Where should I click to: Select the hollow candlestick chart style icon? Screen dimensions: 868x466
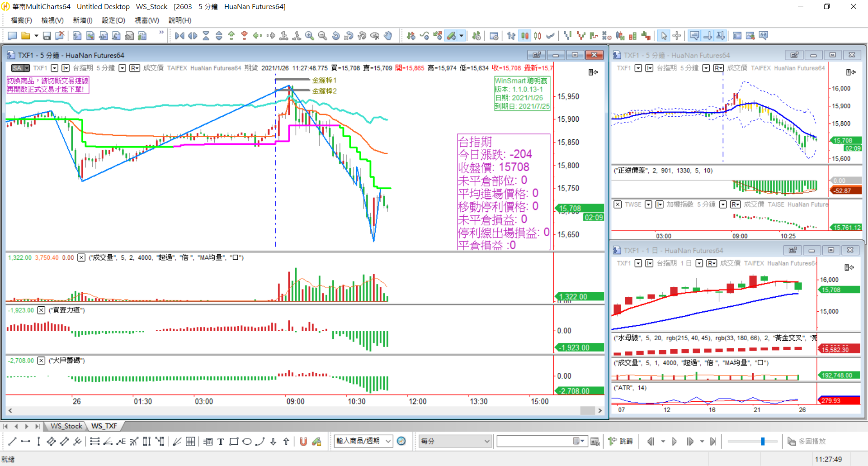(538, 36)
